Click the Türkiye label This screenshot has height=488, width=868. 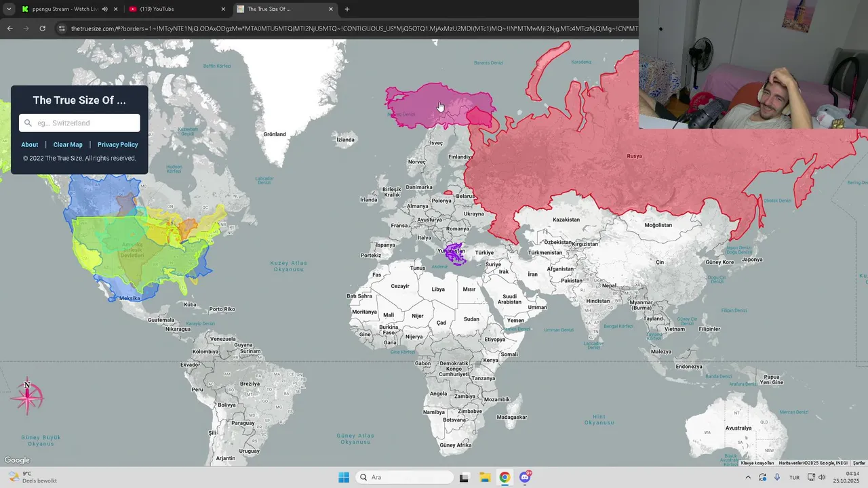484,253
